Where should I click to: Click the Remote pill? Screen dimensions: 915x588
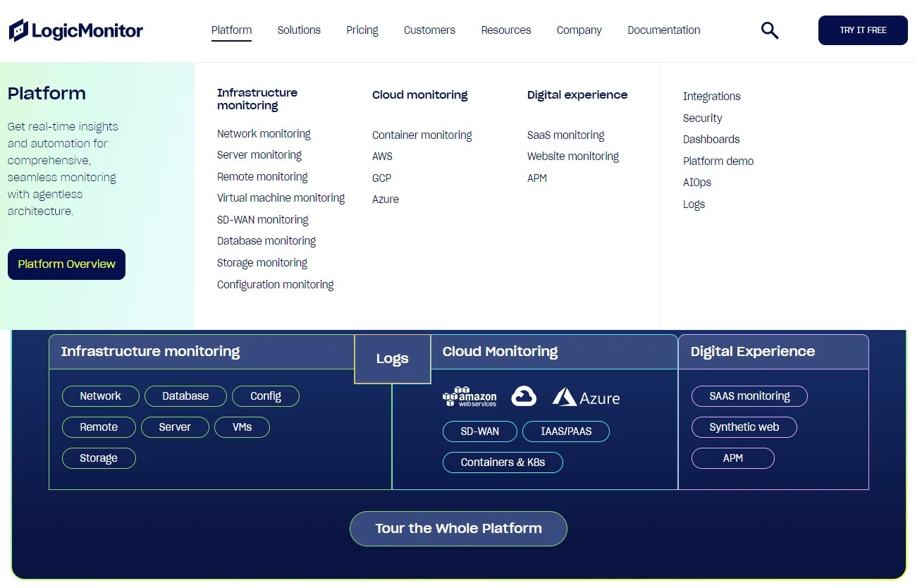(x=99, y=427)
